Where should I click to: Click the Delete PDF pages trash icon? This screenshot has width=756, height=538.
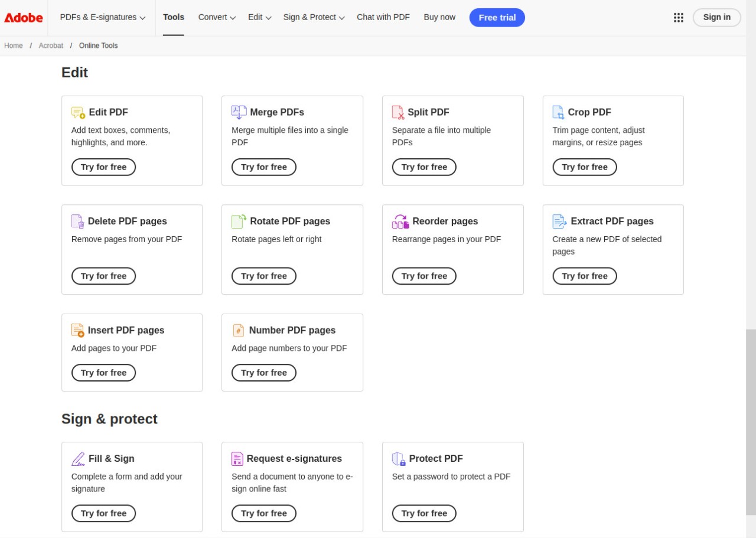78,221
